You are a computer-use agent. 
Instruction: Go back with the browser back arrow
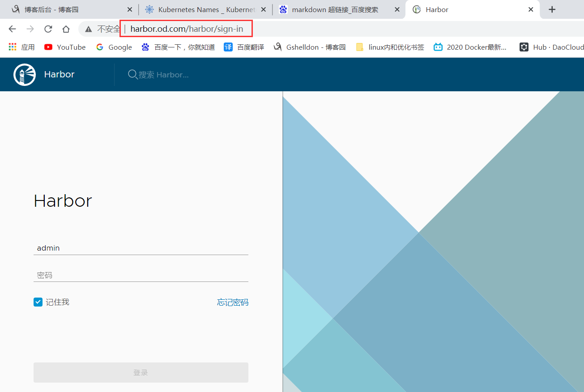click(12, 29)
